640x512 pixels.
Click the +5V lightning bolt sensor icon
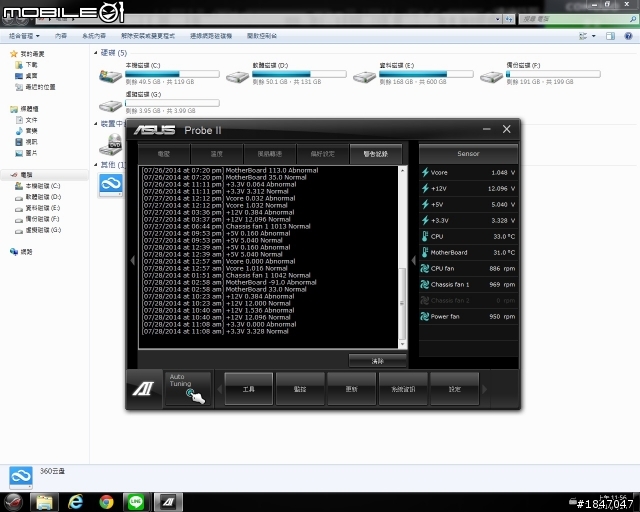(x=425, y=204)
